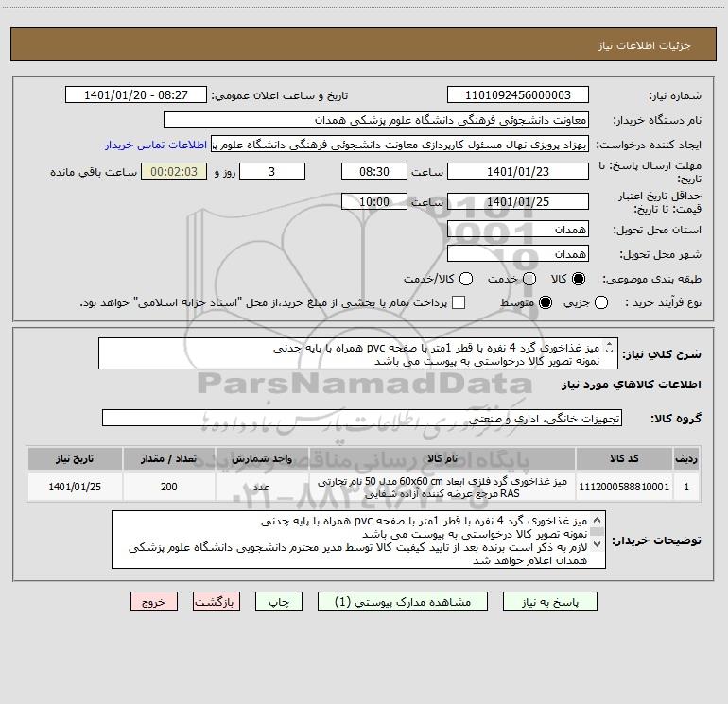Viewport: 728px width, 704px height.
Task: Click the نام دستگاه خریدار field
Action: [376, 120]
